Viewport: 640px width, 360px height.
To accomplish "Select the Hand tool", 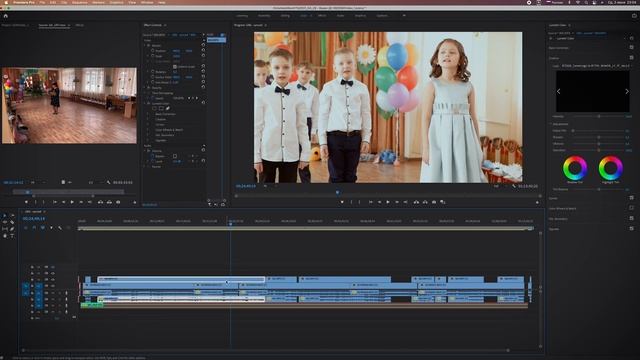I will coord(5,236).
